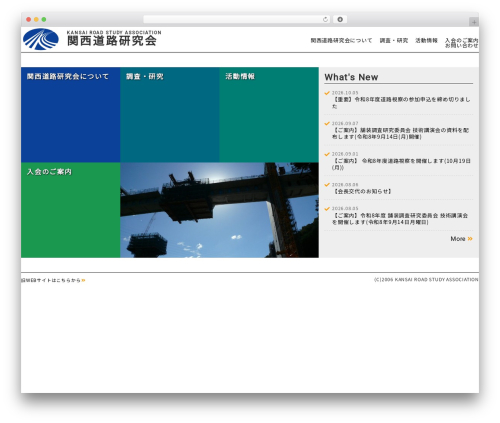Screen dimensions: 500x423
Task: Select the 入会のご案内 tile
Action: tap(71, 210)
